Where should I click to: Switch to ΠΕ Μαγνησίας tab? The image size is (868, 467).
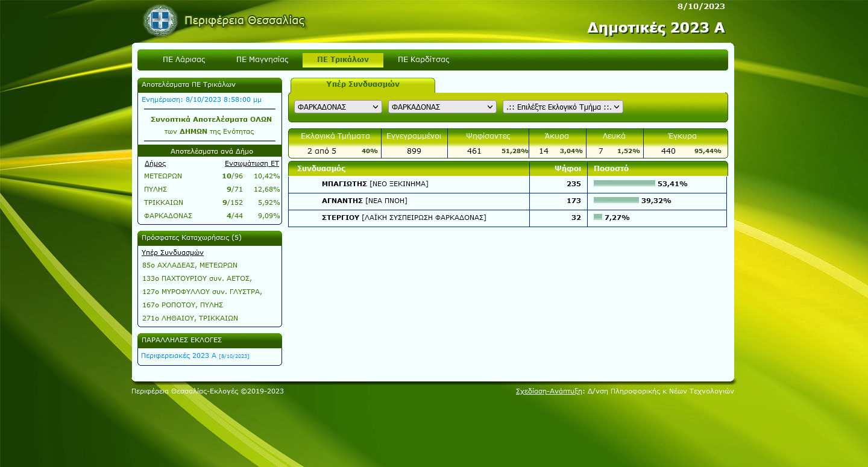262,60
